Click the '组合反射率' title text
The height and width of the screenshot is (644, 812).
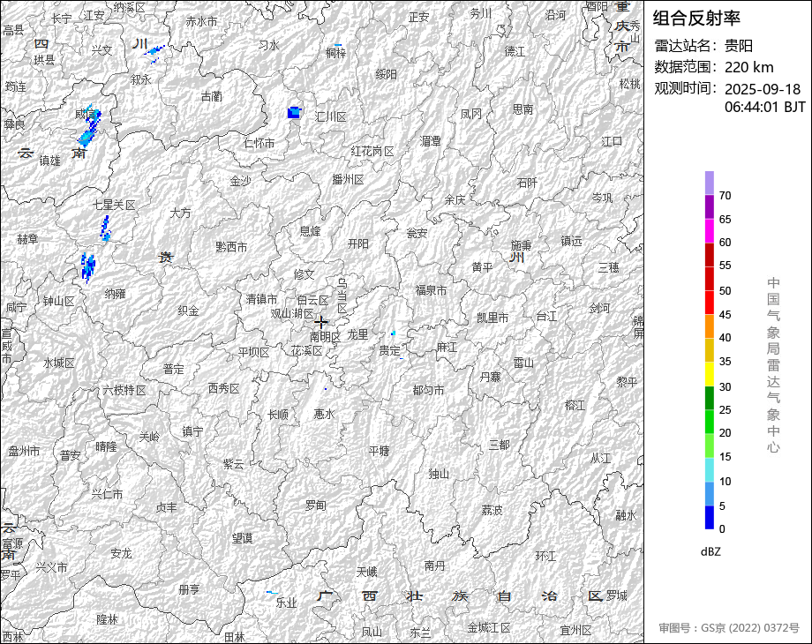click(696, 19)
